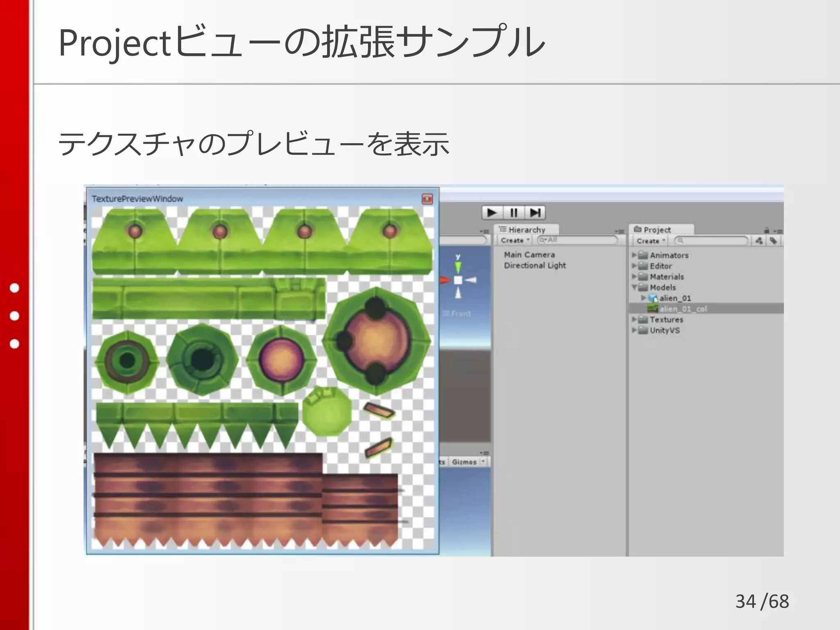Expand the Materials folder arrow
The image size is (840, 630).
(634, 276)
